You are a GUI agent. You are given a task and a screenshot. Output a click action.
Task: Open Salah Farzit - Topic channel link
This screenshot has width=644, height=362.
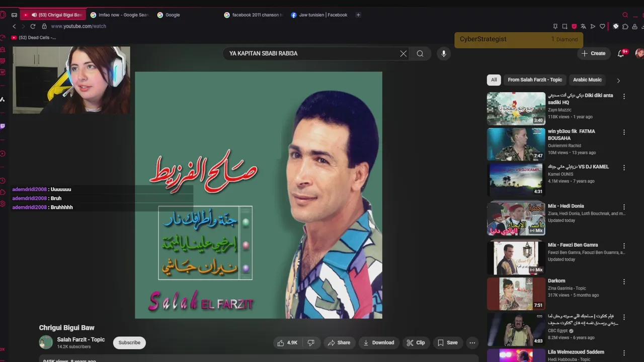click(x=81, y=339)
